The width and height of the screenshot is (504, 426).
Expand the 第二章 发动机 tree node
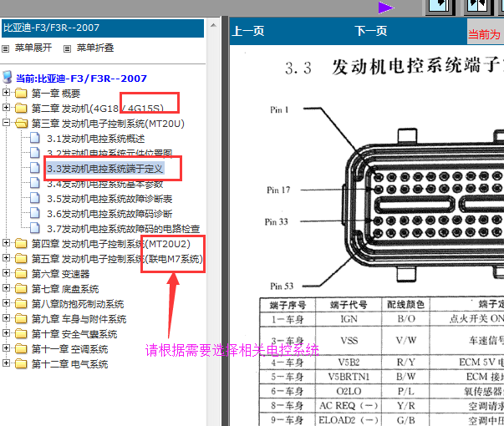[x=6, y=107]
